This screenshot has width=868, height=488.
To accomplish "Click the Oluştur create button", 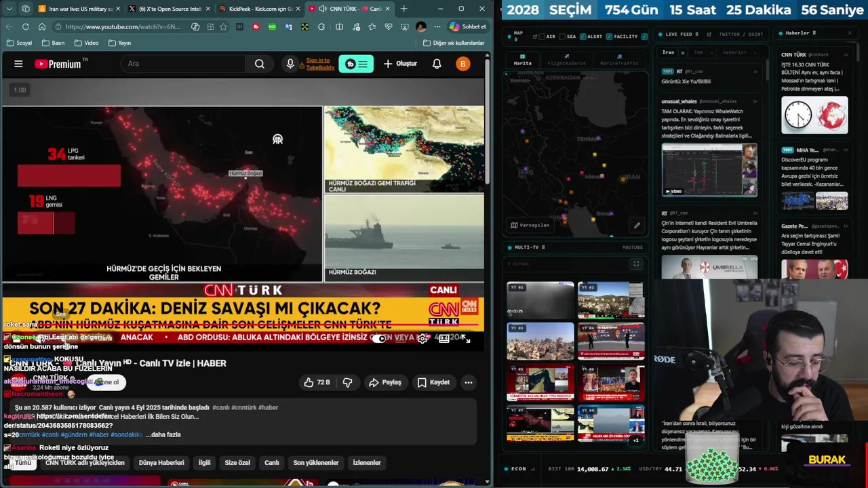I will [400, 64].
